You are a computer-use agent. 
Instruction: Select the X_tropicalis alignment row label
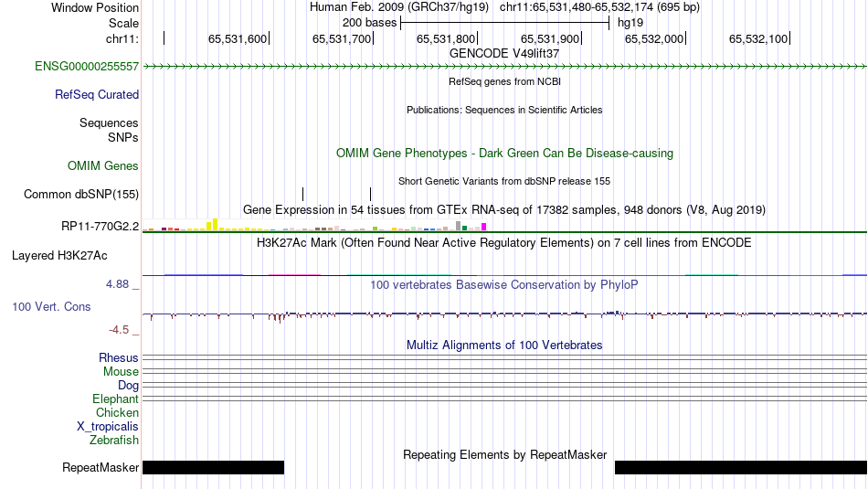[x=108, y=427]
